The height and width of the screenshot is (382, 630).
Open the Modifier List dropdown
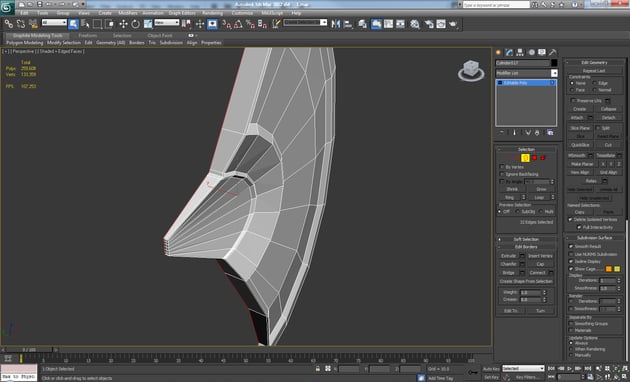click(x=527, y=73)
